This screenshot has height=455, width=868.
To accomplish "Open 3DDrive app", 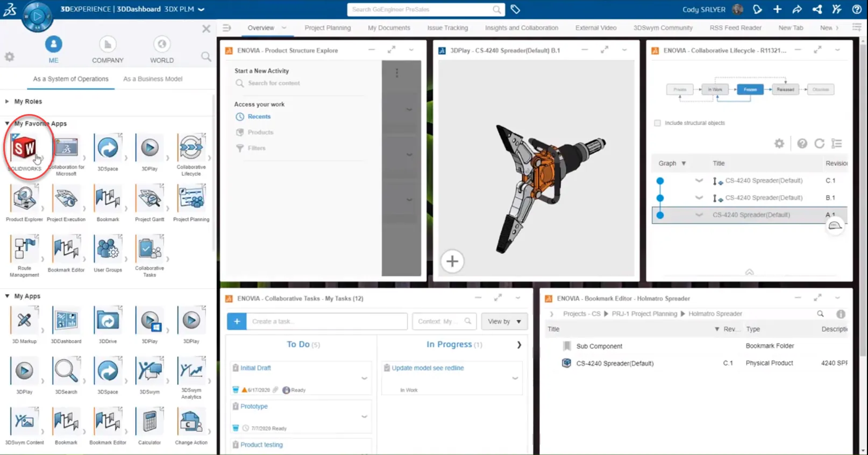I will click(x=108, y=321).
